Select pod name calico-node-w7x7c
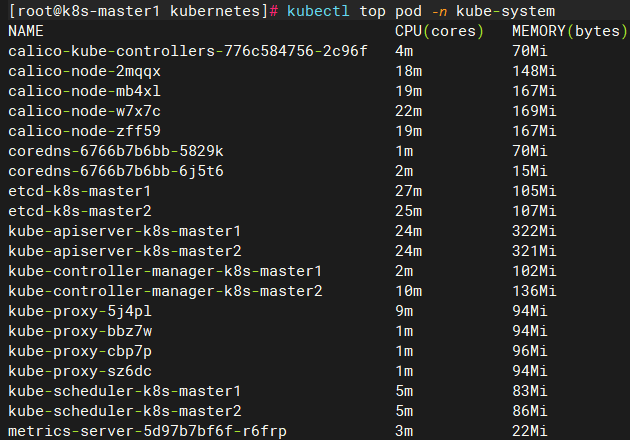The image size is (630, 440). [84, 111]
